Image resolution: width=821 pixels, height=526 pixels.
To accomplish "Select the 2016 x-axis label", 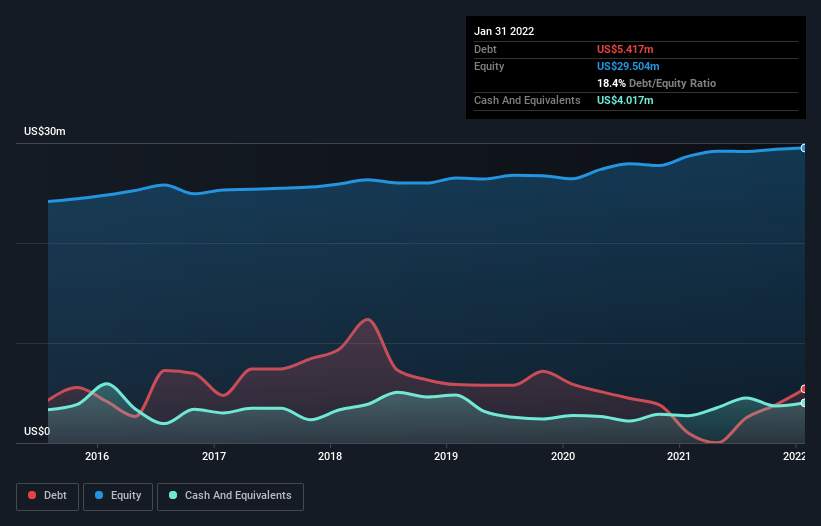I will coord(97,456).
